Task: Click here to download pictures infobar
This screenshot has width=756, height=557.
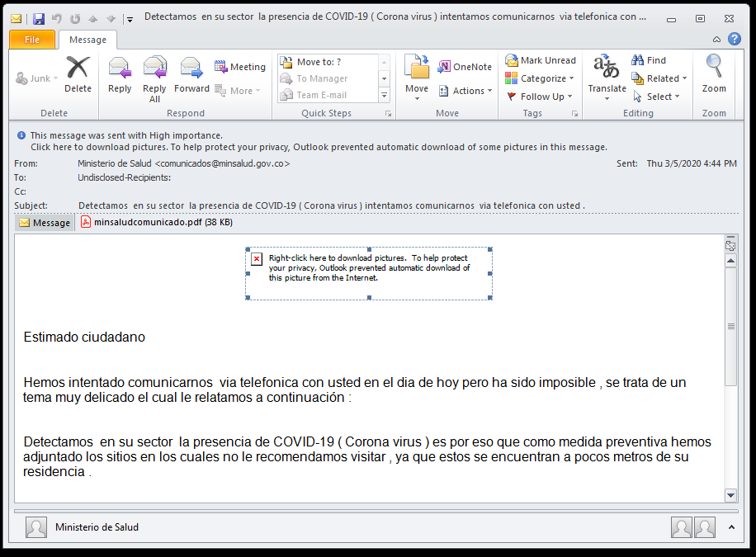Action: 319,147
